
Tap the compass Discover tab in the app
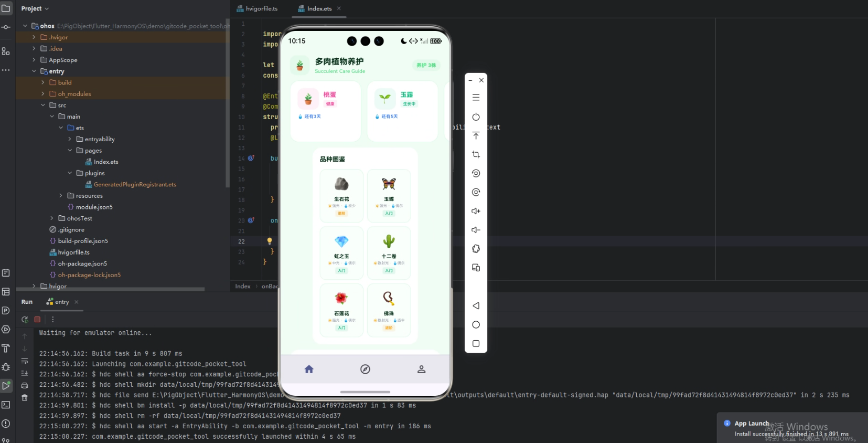pyautogui.click(x=365, y=369)
